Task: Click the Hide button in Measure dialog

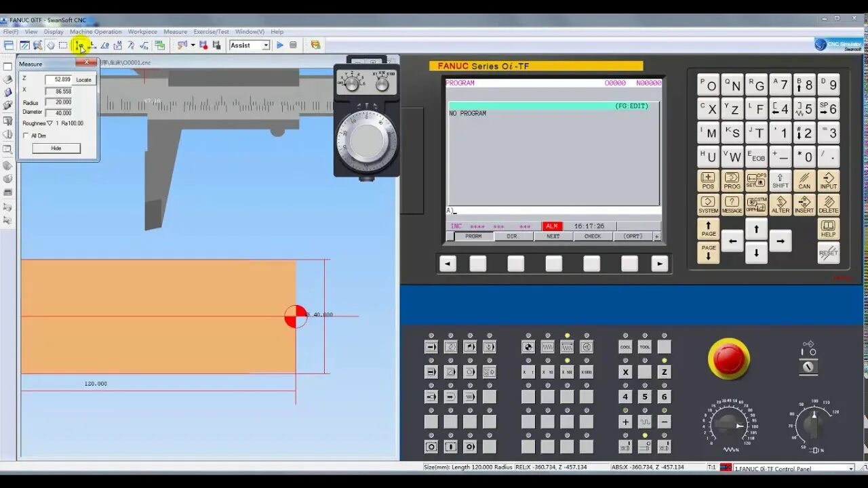Action: coord(56,148)
